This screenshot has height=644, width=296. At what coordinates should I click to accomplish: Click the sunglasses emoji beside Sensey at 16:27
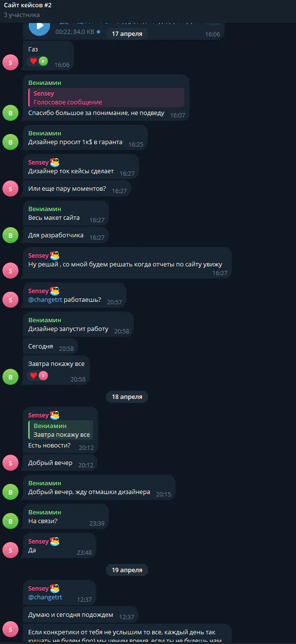point(54,162)
